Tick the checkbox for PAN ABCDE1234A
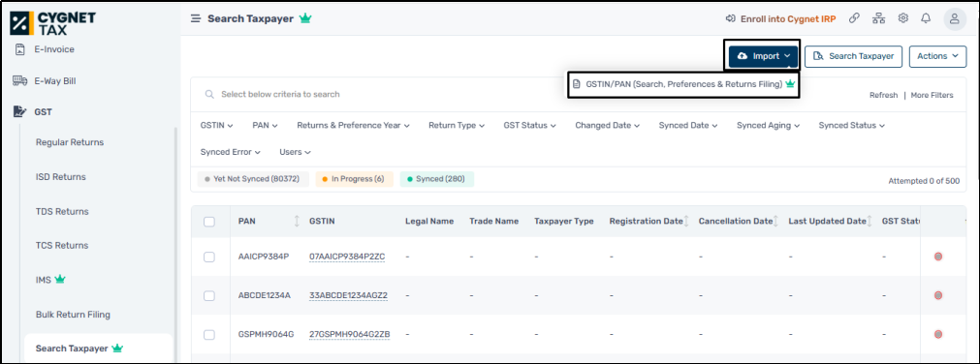The image size is (980, 364). 209,295
